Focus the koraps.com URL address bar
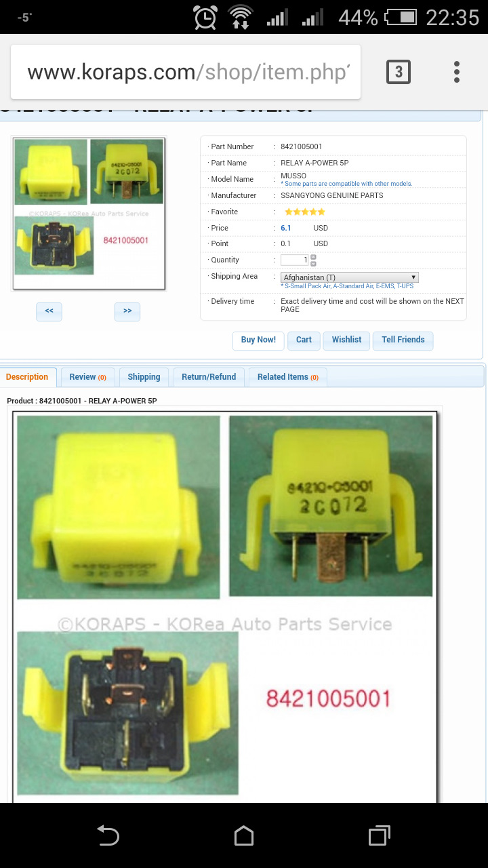Viewport: 488px width, 868px height. 186,72
